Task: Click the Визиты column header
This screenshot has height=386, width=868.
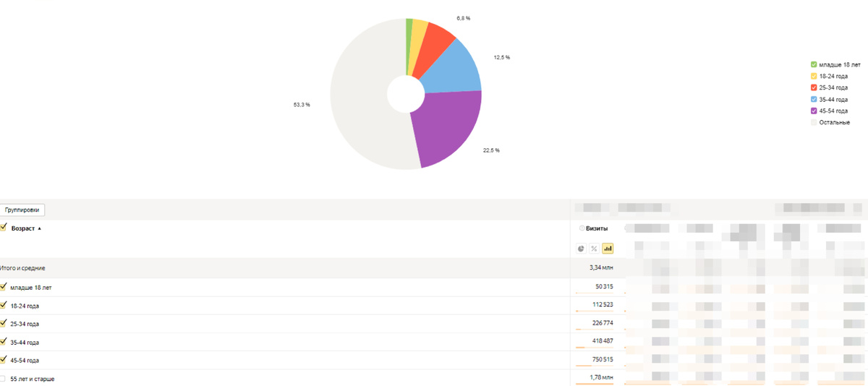Action: 597,228
